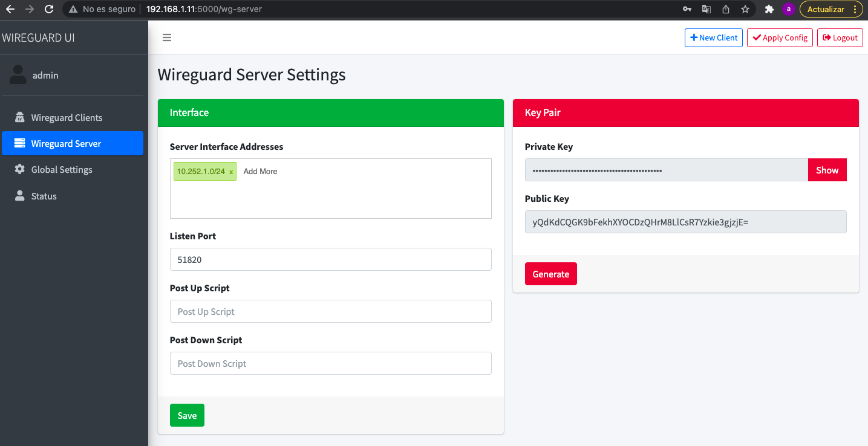Click the browser back arrow

click(10, 9)
